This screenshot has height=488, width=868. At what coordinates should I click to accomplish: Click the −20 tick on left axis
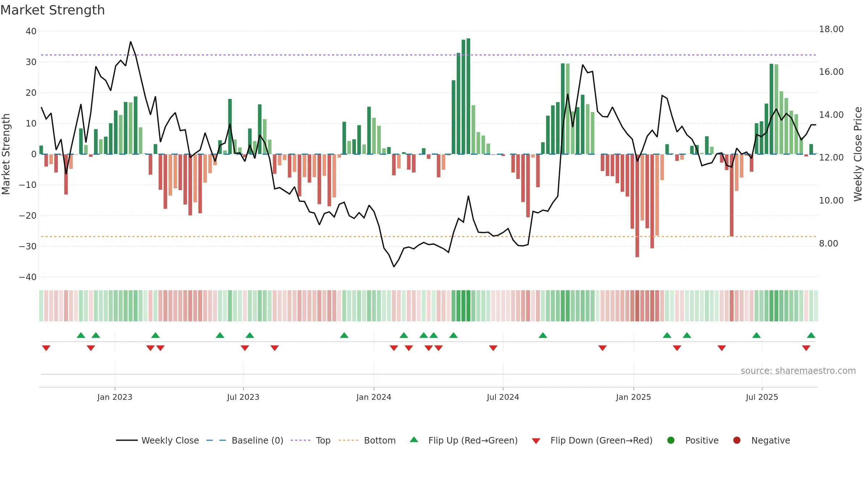click(28, 216)
